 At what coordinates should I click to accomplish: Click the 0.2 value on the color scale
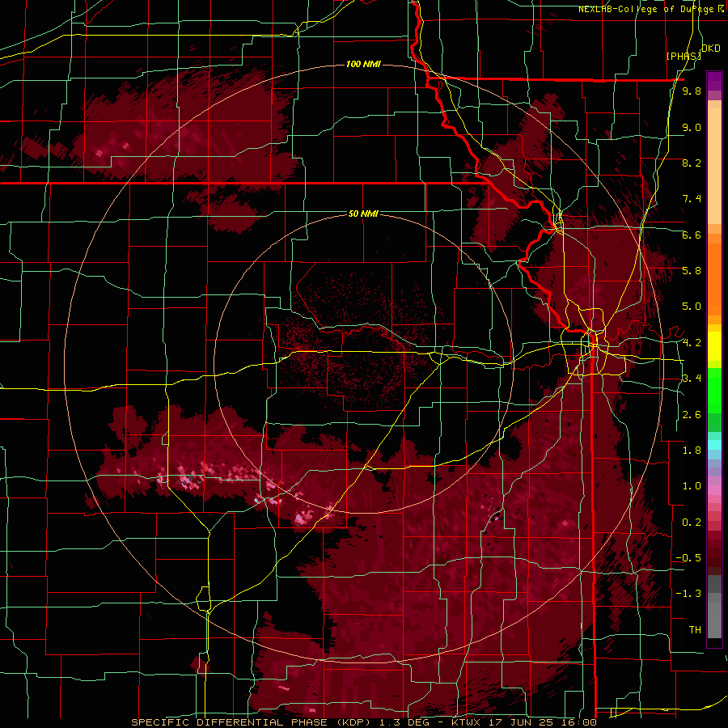(692, 523)
